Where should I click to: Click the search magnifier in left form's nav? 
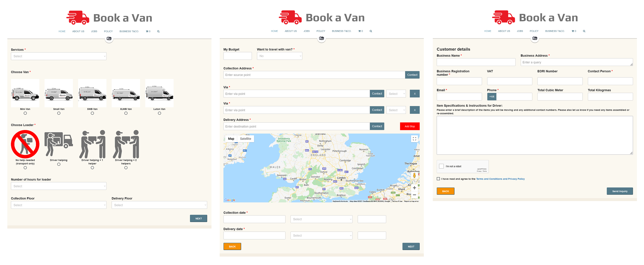coord(158,32)
